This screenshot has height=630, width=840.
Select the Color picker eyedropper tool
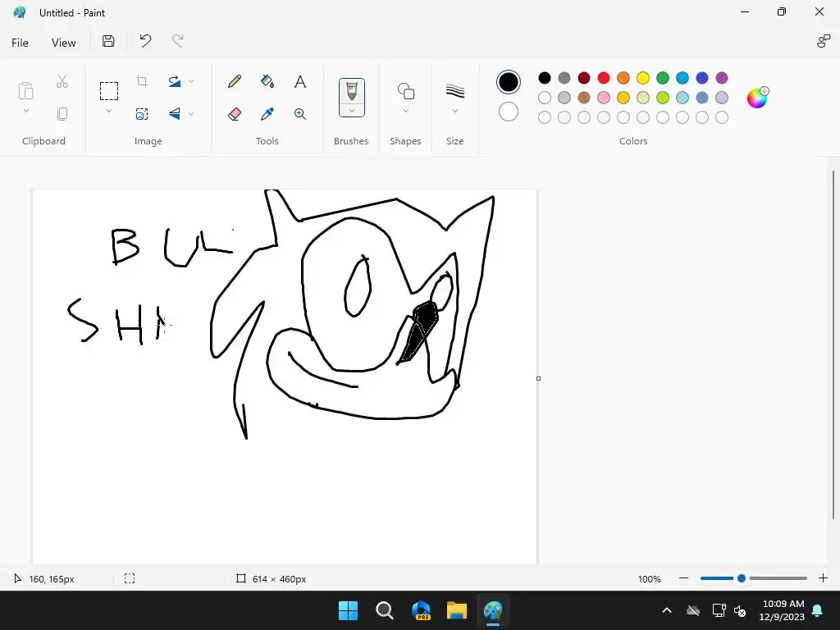[x=267, y=113]
